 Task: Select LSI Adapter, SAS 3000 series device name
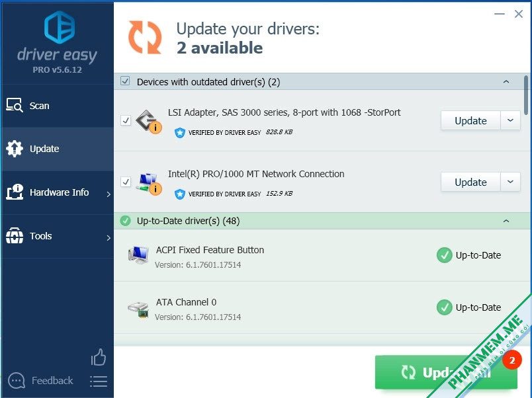click(284, 112)
